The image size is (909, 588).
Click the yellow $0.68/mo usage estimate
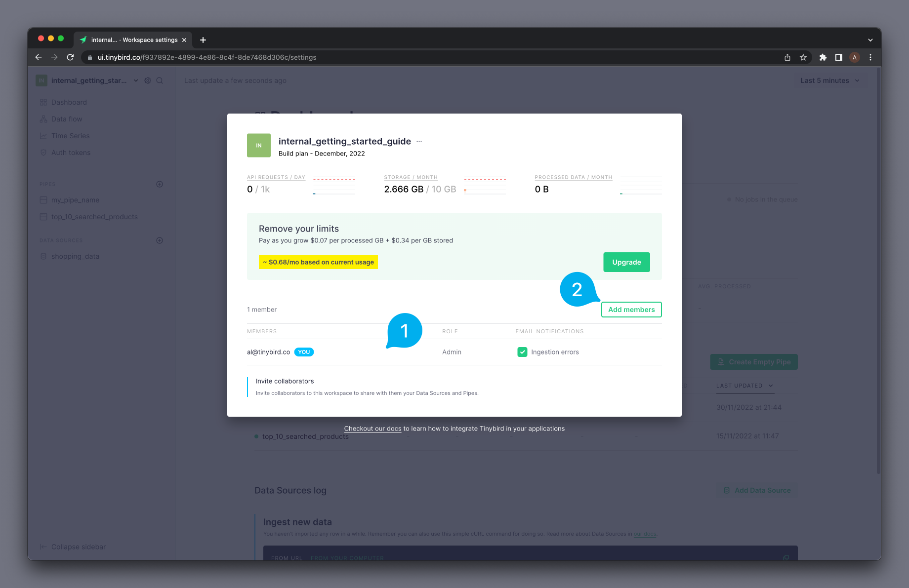point(318,262)
